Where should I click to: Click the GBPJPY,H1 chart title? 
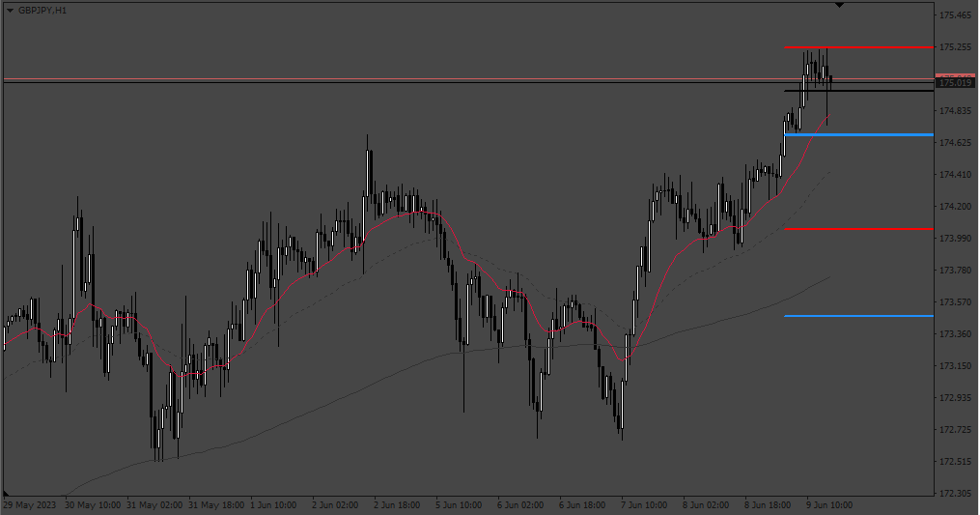point(42,11)
